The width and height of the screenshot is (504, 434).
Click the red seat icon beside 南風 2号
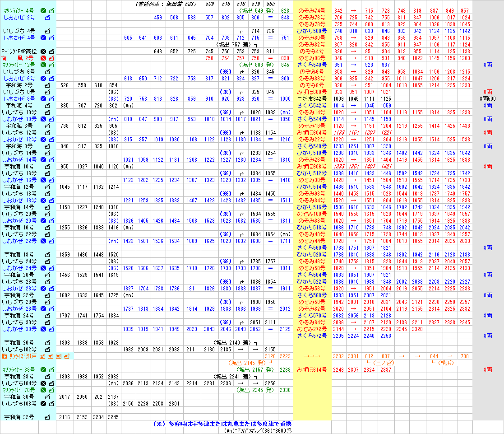tap(51, 58)
